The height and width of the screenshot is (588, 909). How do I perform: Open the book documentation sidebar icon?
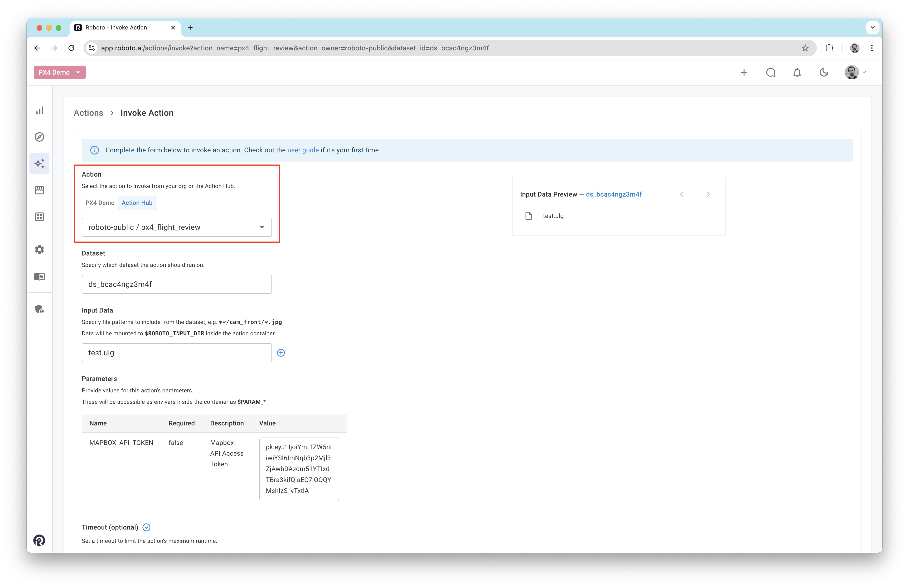point(40,276)
